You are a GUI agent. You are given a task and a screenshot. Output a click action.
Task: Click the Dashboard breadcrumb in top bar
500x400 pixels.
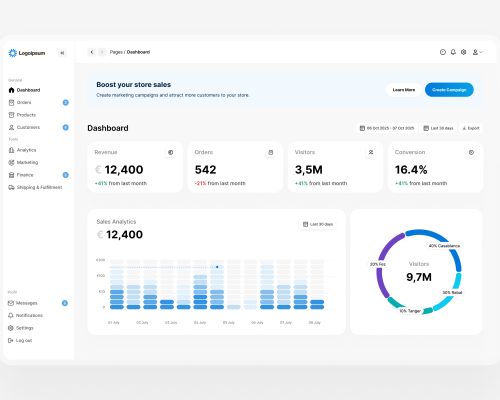(138, 52)
